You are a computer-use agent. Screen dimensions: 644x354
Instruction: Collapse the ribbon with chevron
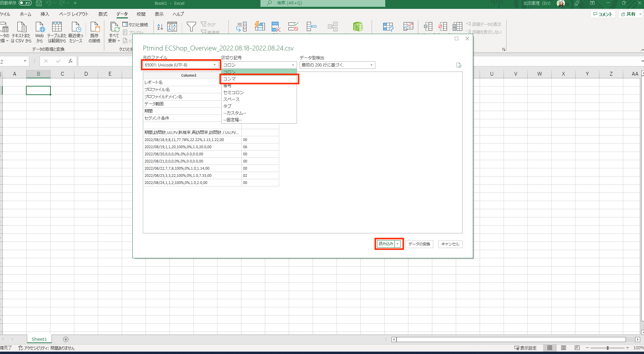pos(642,50)
